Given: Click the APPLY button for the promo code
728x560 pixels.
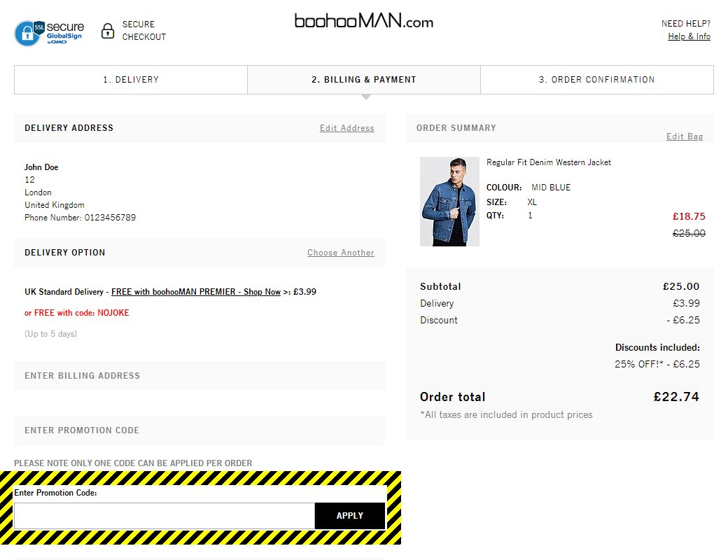Looking at the screenshot, I should tap(350, 515).
